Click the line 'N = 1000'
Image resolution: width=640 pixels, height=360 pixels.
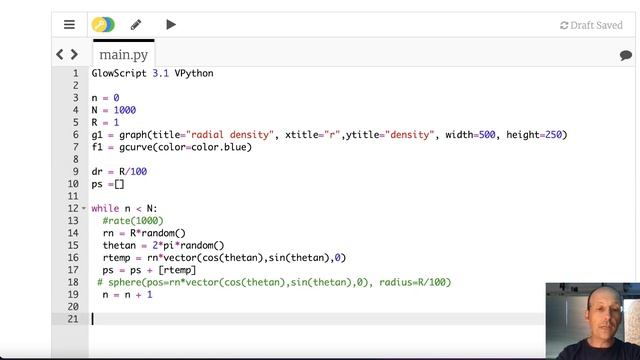coord(113,110)
